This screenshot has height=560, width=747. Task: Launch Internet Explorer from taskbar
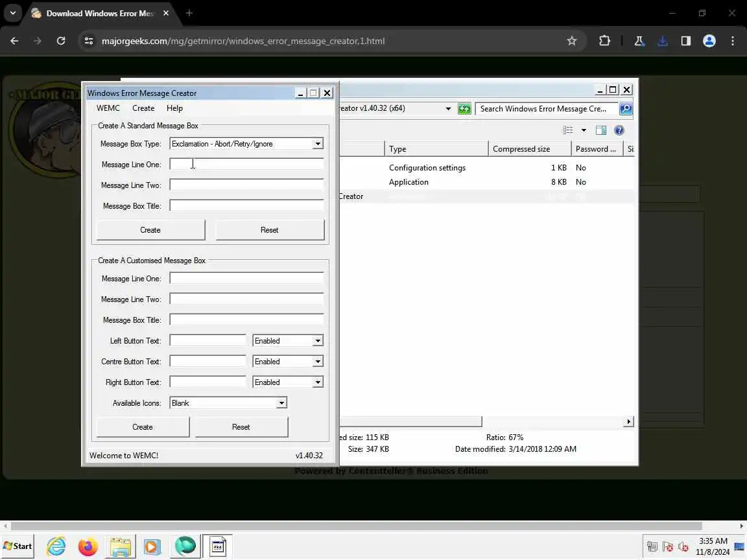point(56,546)
